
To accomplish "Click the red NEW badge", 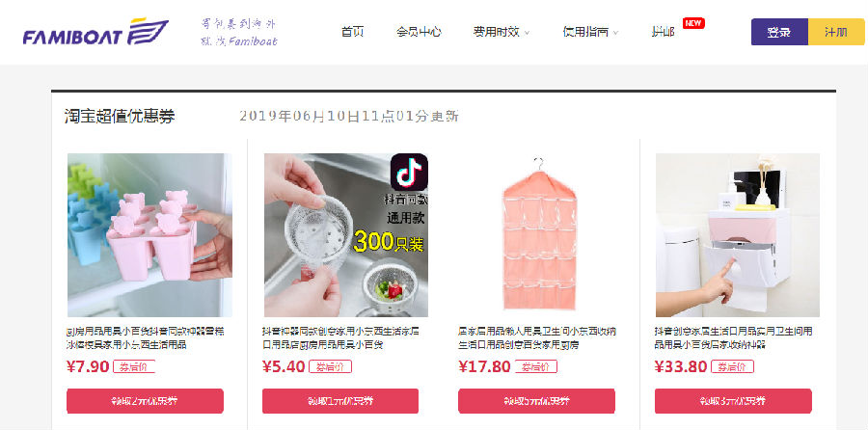I will pyautogui.click(x=693, y=23).
